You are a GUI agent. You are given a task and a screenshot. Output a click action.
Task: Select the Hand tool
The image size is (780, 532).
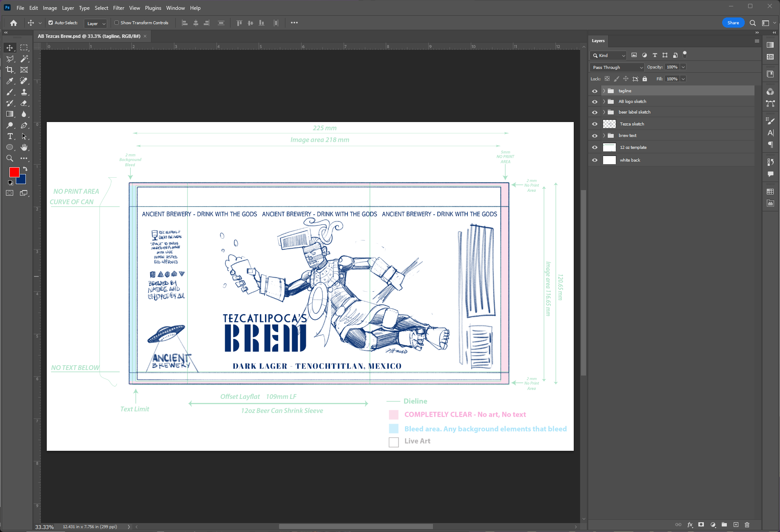[24, 147]
